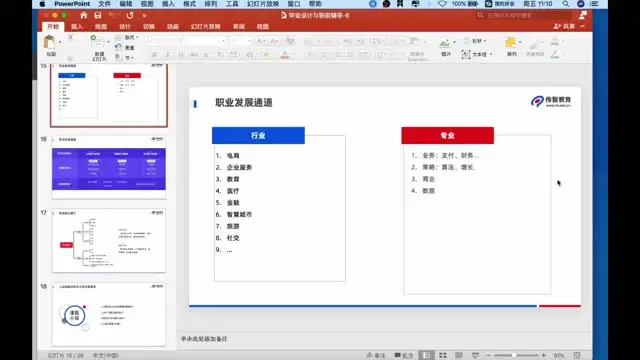Click the Picture insert icon

pyautogui.click(x=445, y=42)
